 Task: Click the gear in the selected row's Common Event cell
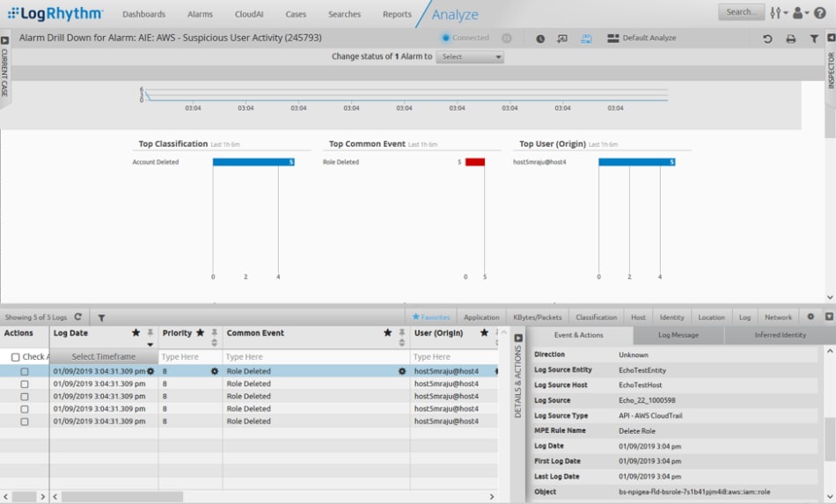coord(402,371)
